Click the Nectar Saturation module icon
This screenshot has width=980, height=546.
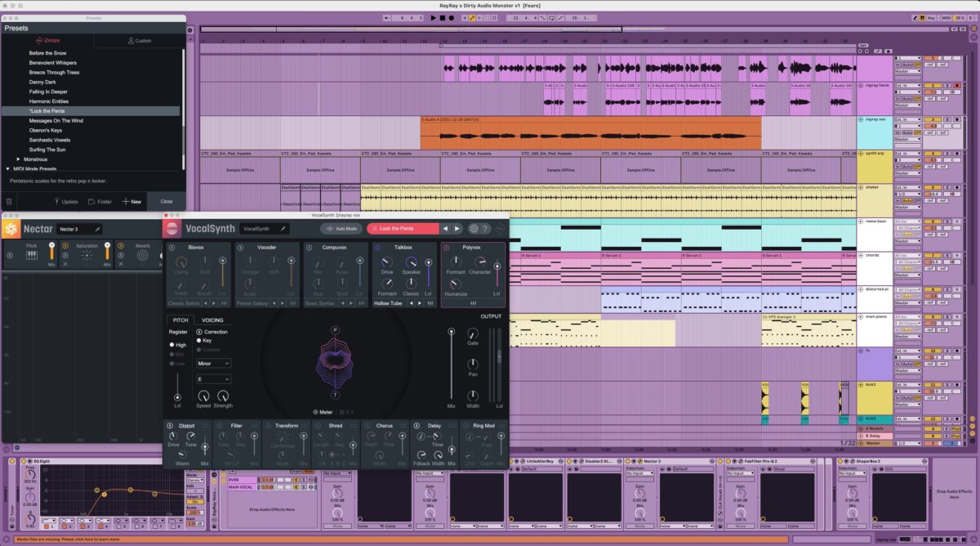pos(87,256)
